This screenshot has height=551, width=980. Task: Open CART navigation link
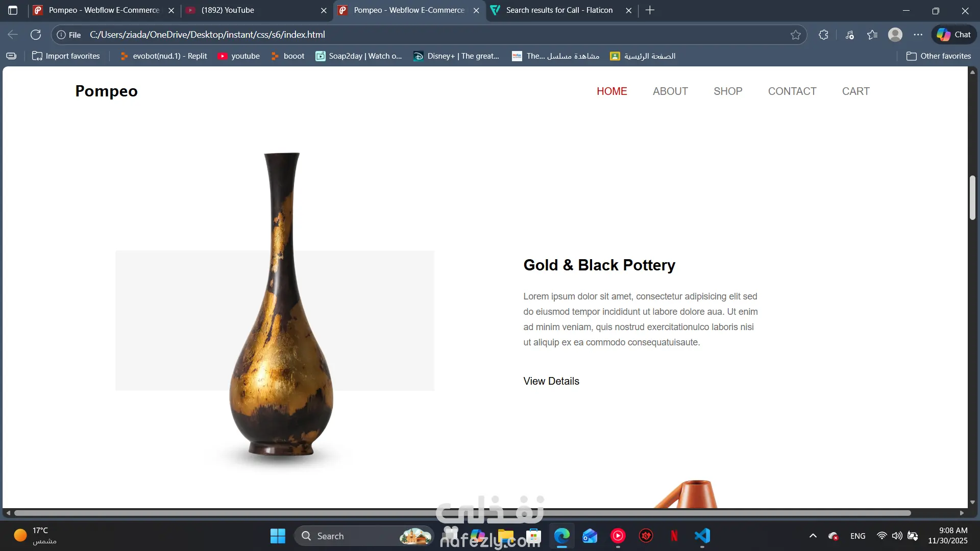855,91
